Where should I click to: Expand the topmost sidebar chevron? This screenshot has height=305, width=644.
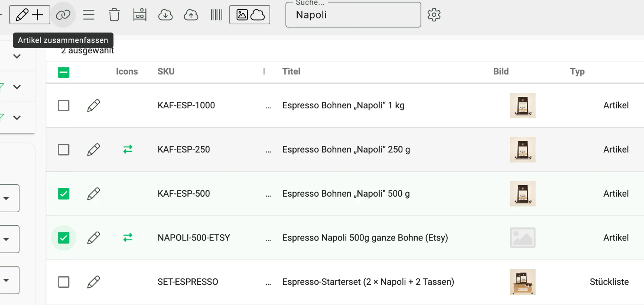[x=17, y=56]
